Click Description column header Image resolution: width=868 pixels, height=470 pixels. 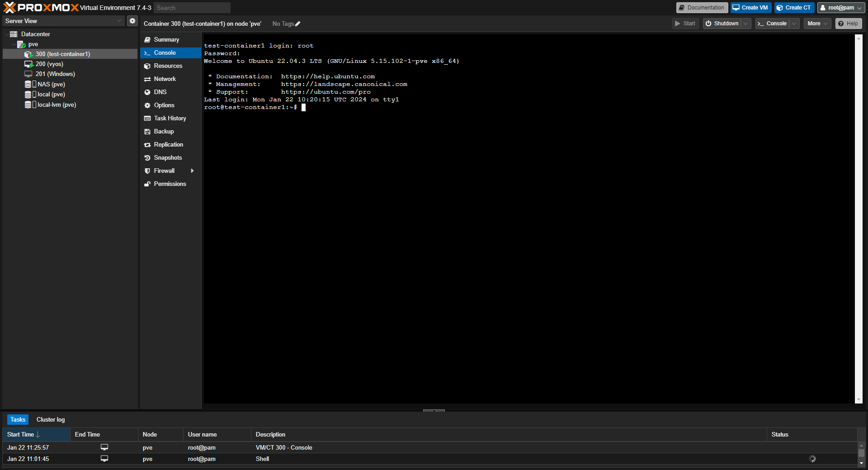(x=509, y=434)
